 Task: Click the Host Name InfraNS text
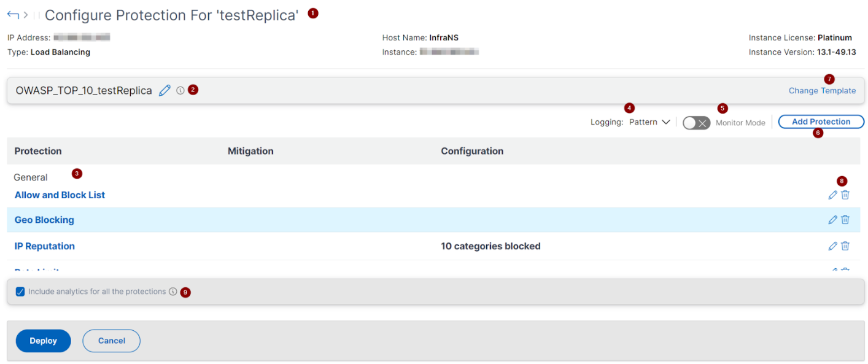click(x=420, y=37)
